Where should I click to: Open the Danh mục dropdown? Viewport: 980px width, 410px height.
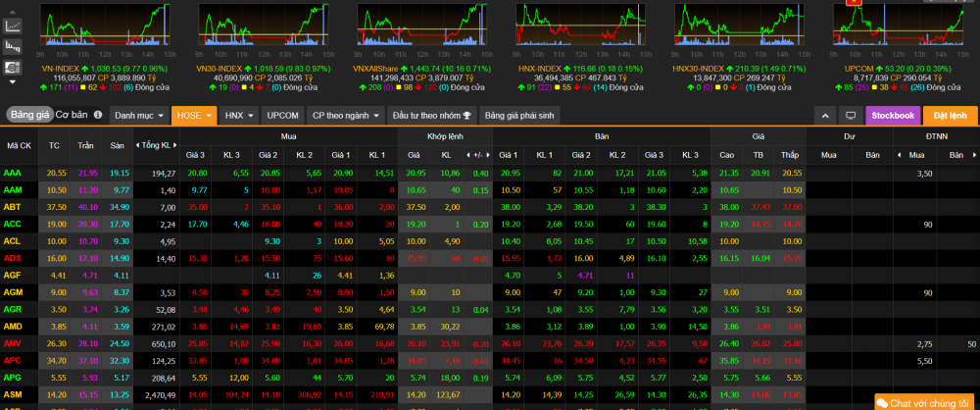[138, 115]
